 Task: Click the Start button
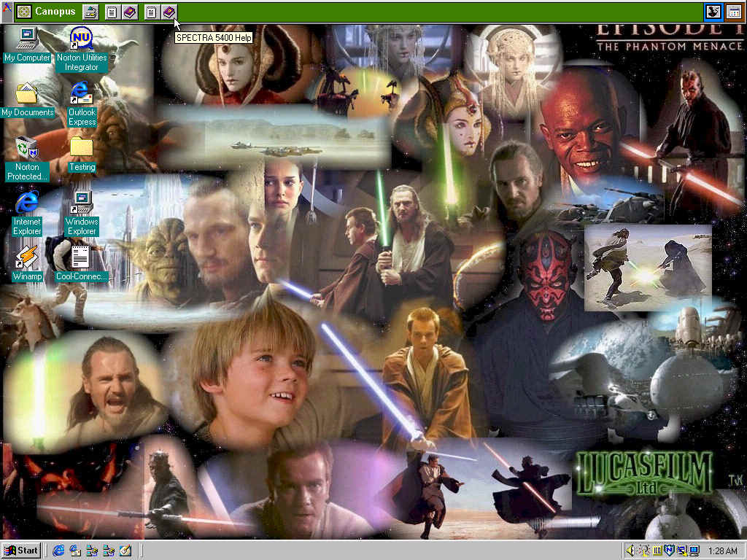(21, 550)
